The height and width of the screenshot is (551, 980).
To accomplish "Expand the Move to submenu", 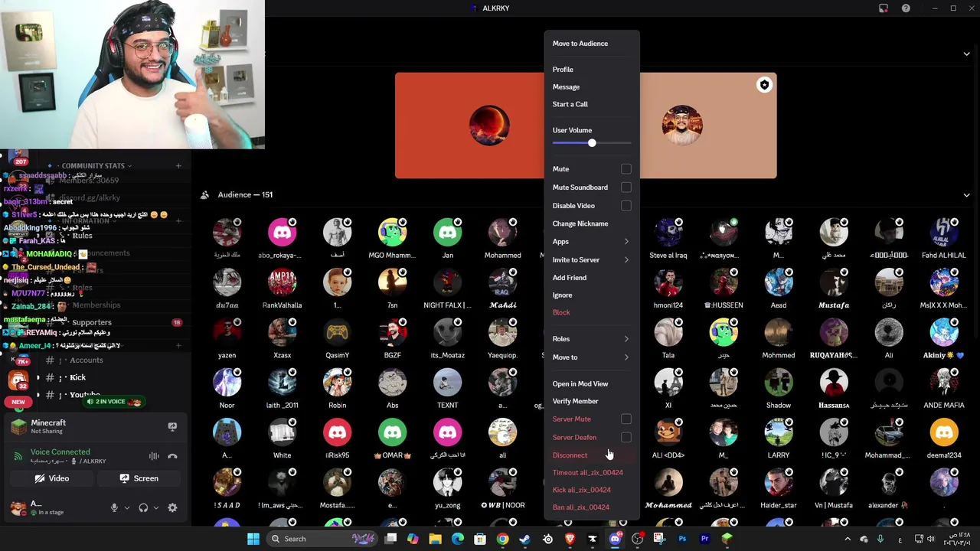I will pyautogui.click(x=591, y=357).
